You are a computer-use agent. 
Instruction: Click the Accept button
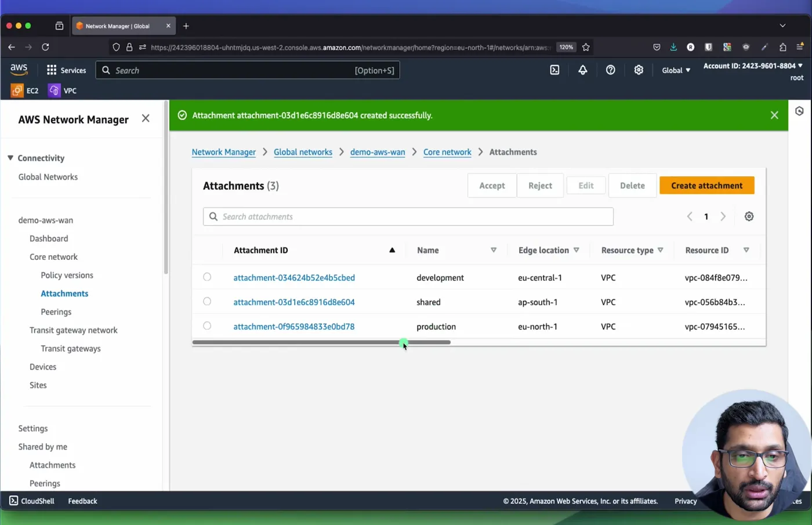click(492, 186)
